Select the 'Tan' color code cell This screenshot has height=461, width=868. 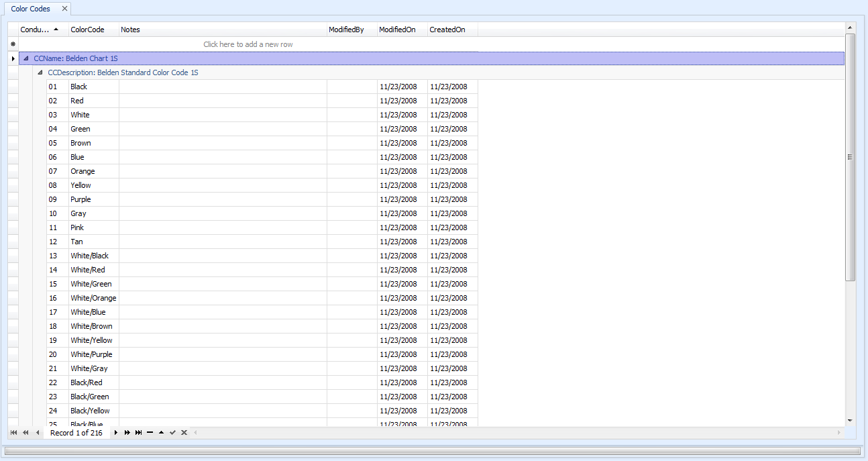[93, 242]
